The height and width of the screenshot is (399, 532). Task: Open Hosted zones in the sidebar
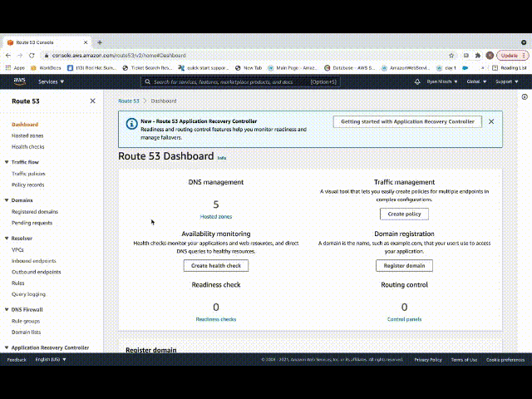click(x=27, y=135)
